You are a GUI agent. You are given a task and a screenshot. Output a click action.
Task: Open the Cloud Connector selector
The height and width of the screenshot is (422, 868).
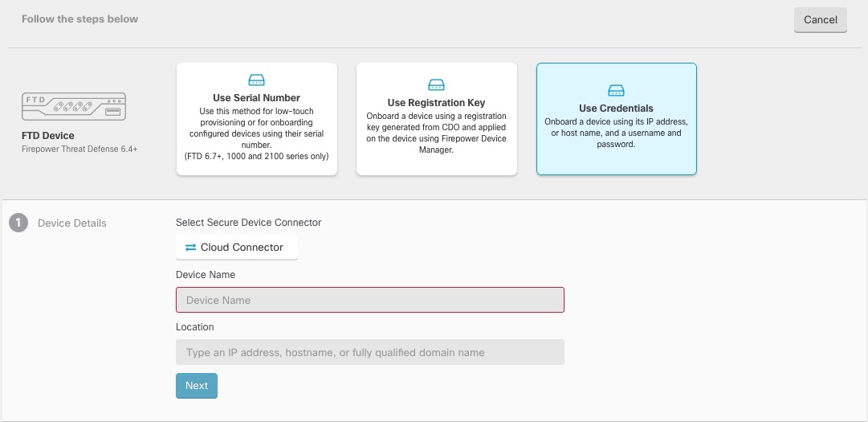click(x=237, y=248)
